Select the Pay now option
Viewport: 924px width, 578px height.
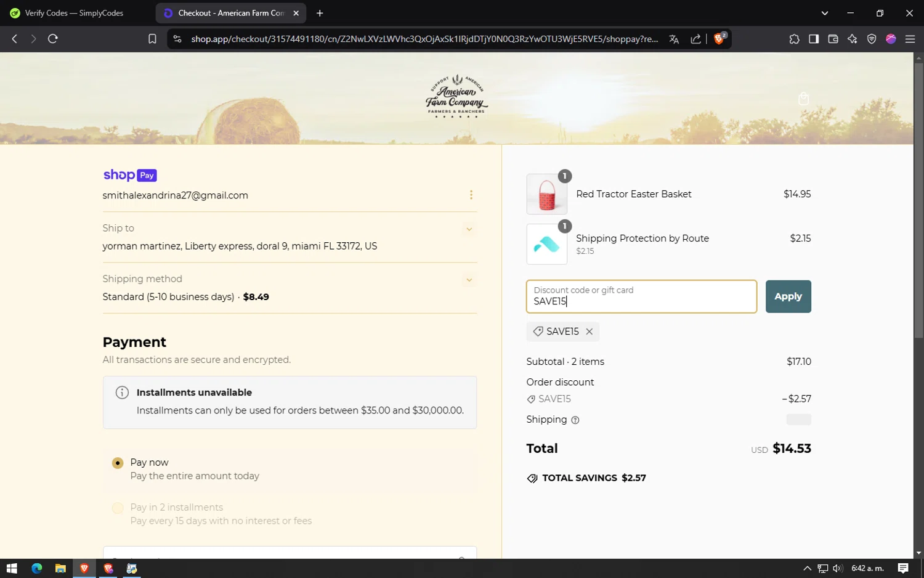coord(118,463)
